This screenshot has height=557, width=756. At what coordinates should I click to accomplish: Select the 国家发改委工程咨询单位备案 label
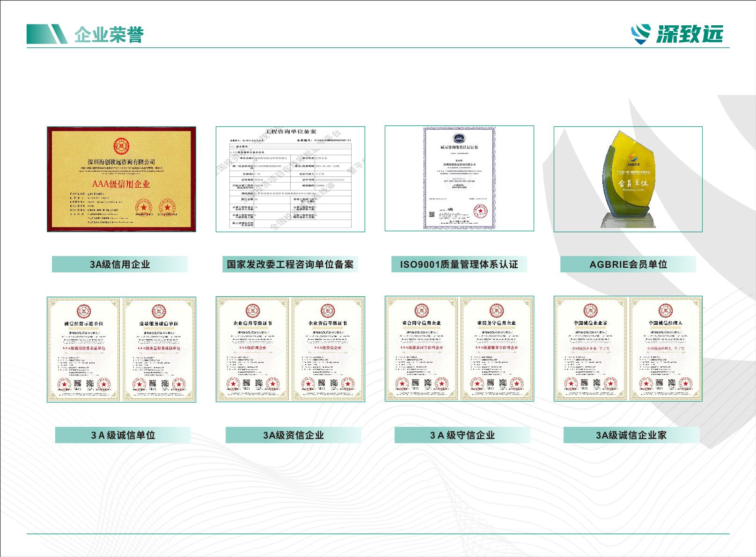[290, 264]
